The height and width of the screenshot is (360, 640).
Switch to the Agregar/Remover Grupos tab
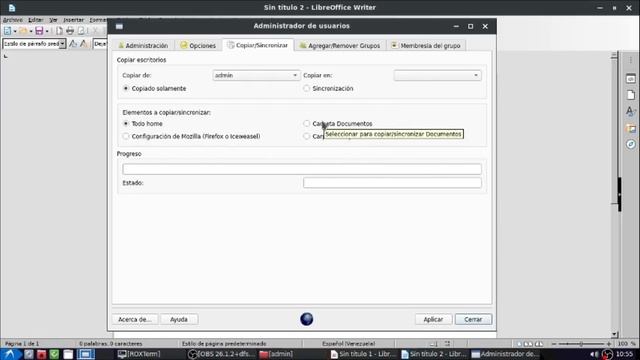[340, 45]
